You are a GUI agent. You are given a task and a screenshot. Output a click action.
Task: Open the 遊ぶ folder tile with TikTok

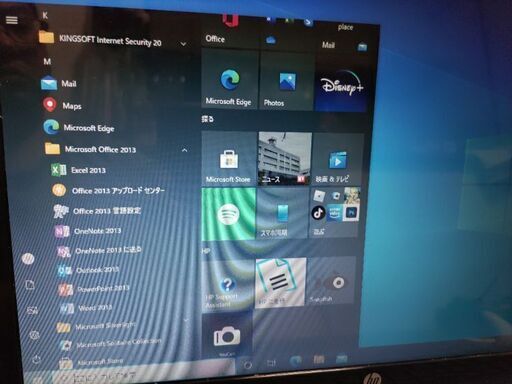[x=335, y=212]
